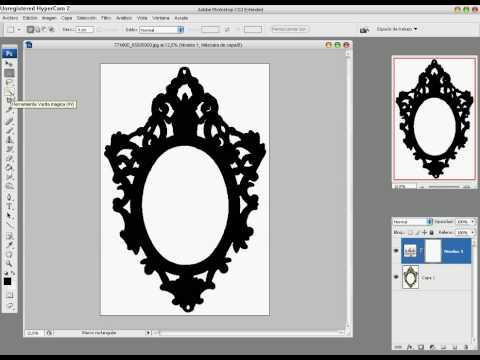
Task: Click the Perfeccionar borde button
Action: [x=289, y=29]
